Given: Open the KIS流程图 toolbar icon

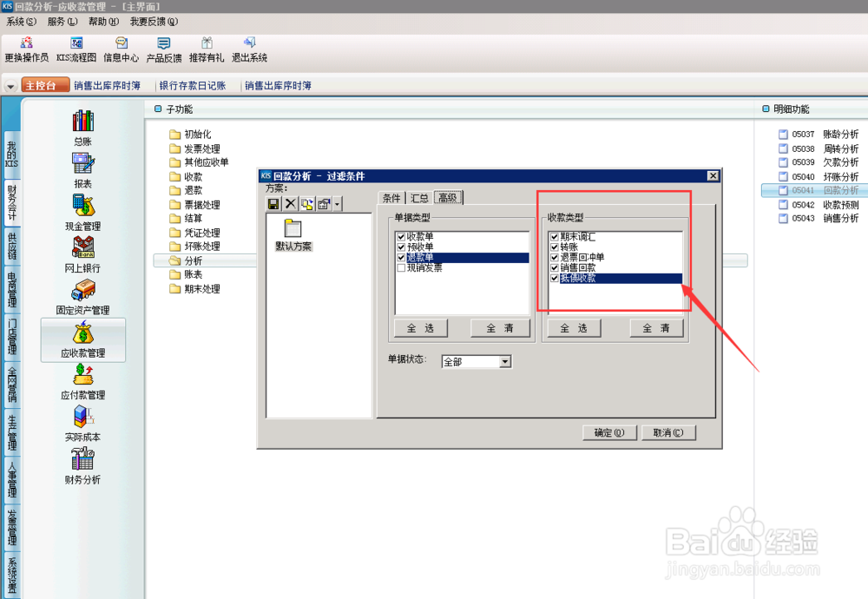Looking at the screenshot, I should pos(76,49).
